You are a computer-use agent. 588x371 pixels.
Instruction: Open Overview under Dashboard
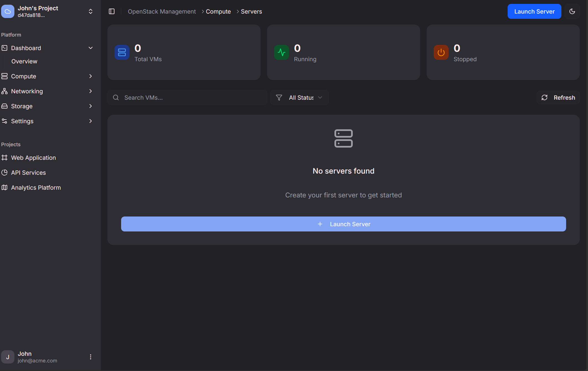pos(24,61)
